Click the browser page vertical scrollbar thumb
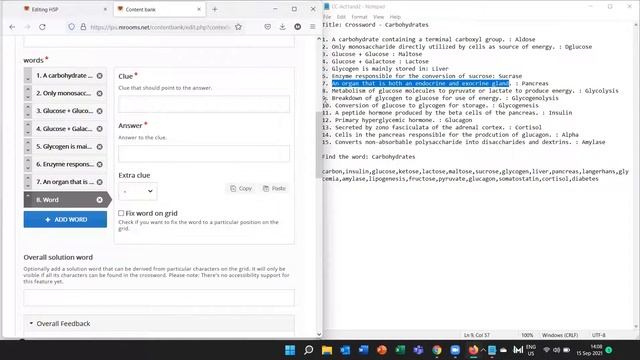640x360 pixels. [x=319, y=145]
